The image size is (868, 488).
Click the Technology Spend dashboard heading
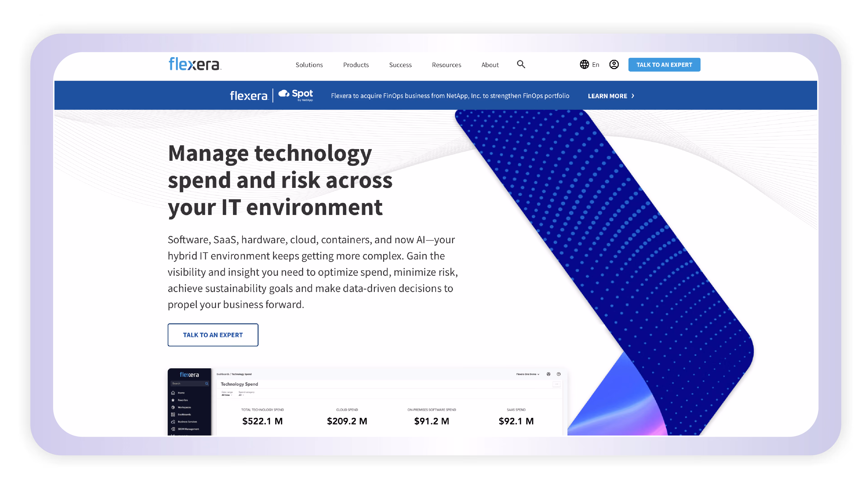[239, 384]
